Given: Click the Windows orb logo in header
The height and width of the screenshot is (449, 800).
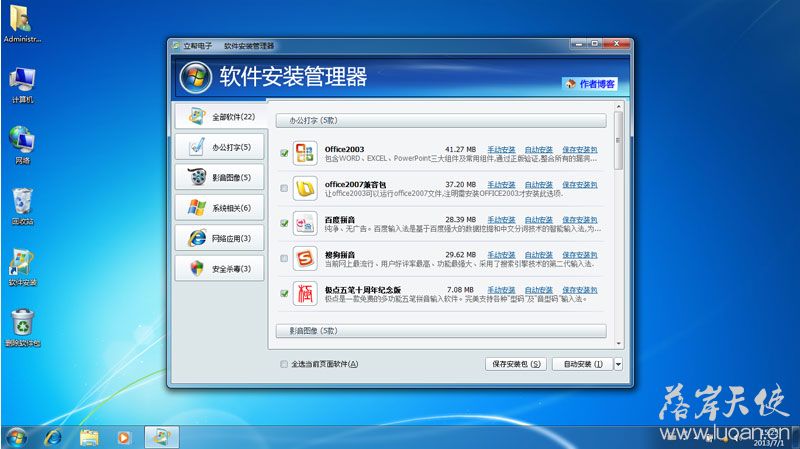Looking at the screenshot, I should click(195, 78).
